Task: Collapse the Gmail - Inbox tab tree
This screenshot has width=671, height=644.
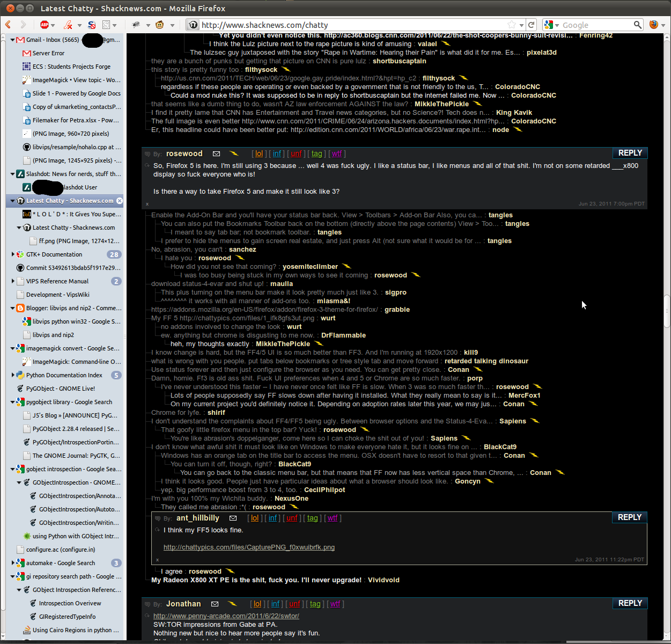Action: coord(13,40)
